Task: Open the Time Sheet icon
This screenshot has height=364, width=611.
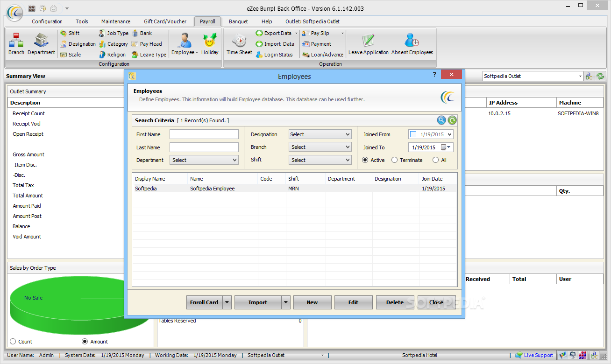Action: pyautogui.click(x=239, y=44)
